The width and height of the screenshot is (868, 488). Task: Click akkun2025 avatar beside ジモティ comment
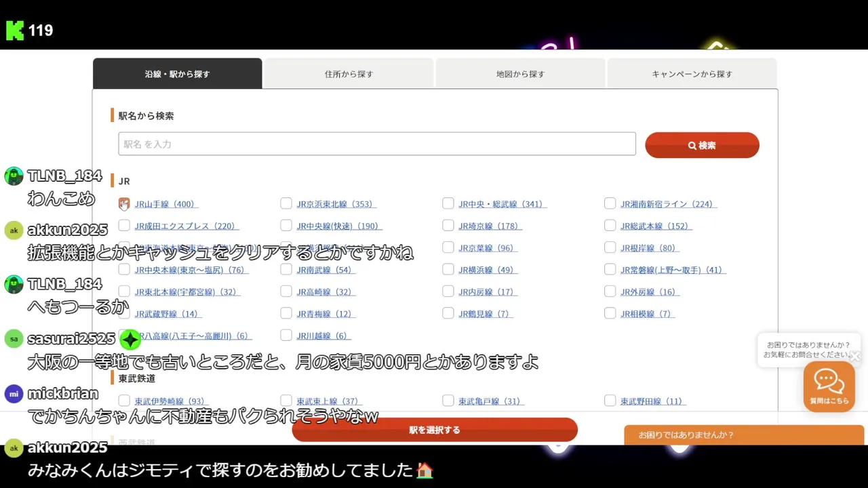[x=14, y=447]
